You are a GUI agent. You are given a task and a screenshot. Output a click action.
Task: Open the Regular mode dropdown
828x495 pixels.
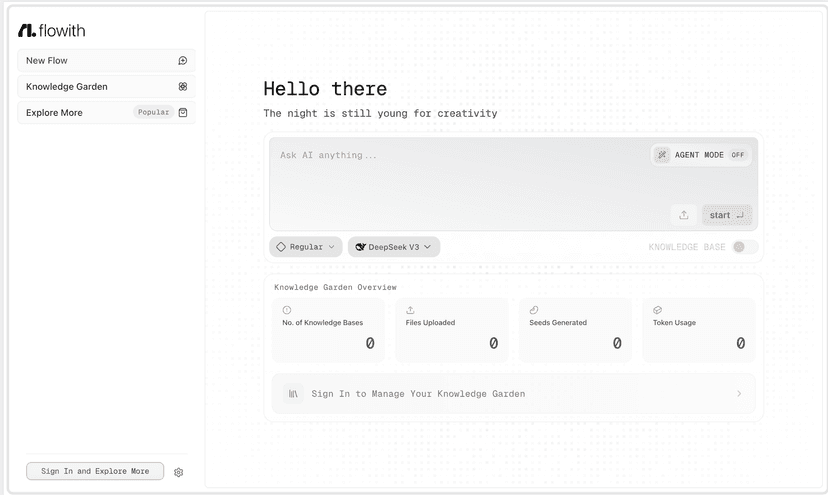[x=306, y=247]
